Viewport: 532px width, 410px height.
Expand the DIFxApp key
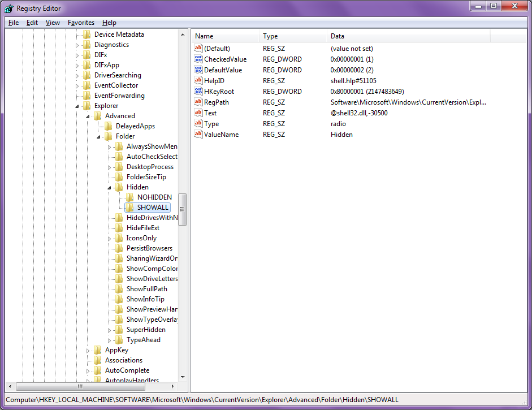click(x=77, y=66)
